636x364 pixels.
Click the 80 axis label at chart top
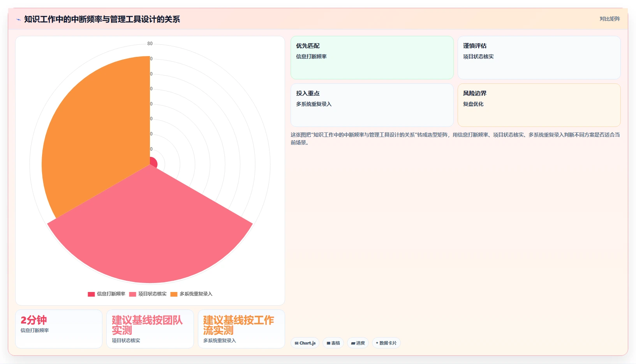click(x=150, y=44)
